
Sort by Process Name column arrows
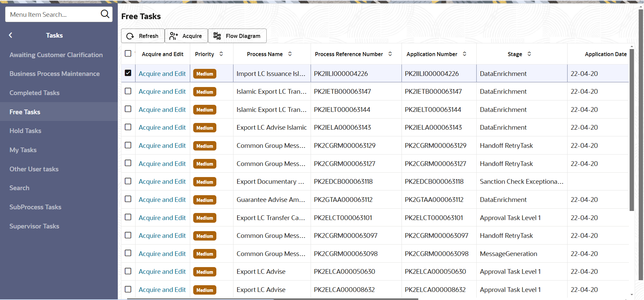(290, 54)
